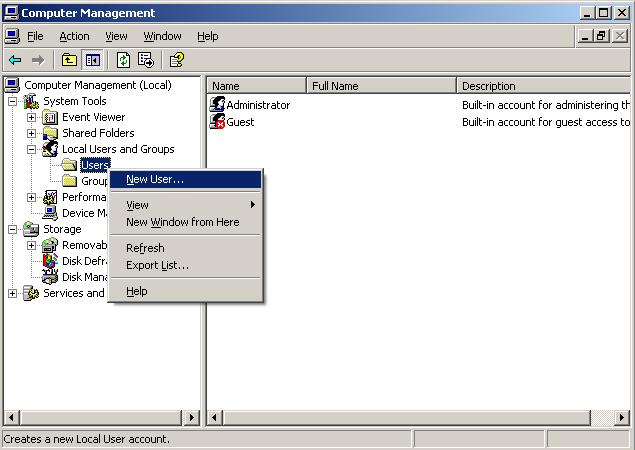Viewport: 635px width, 450px height.
Task: Open the View menu in menu bar
Action: tap(116, 36)
